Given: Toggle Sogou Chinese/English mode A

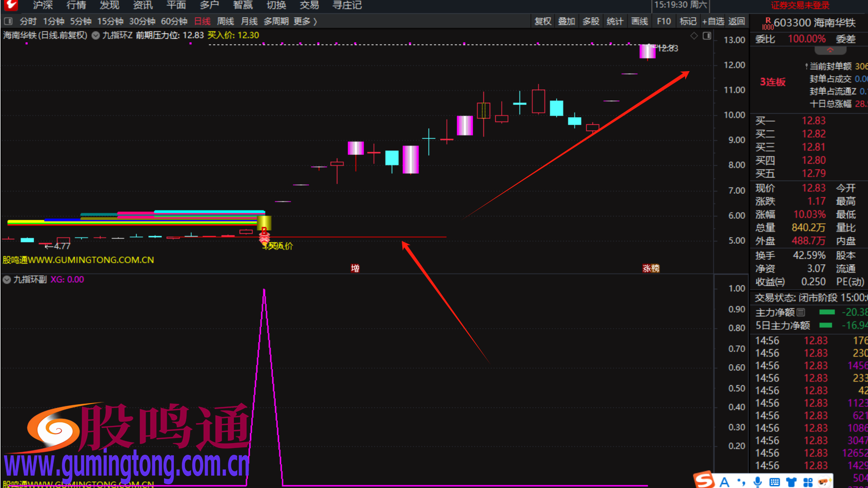Looking at the screenshot, I should tap(724, 481).
